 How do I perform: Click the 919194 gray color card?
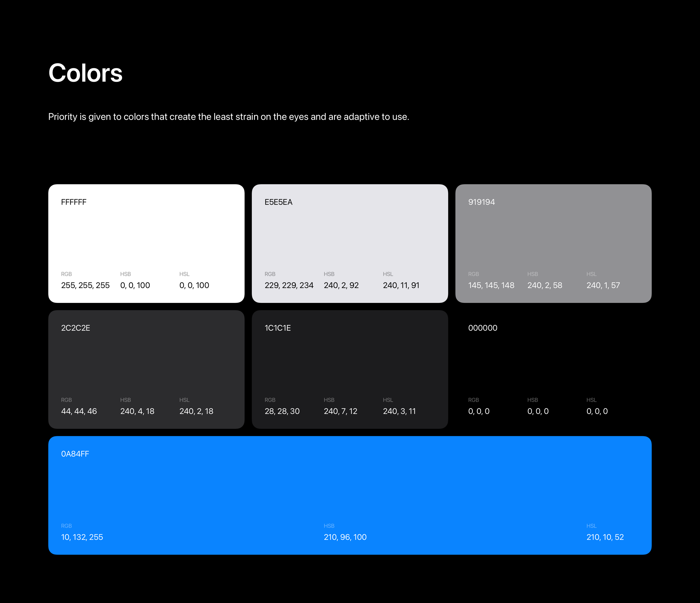pos(553,236)
